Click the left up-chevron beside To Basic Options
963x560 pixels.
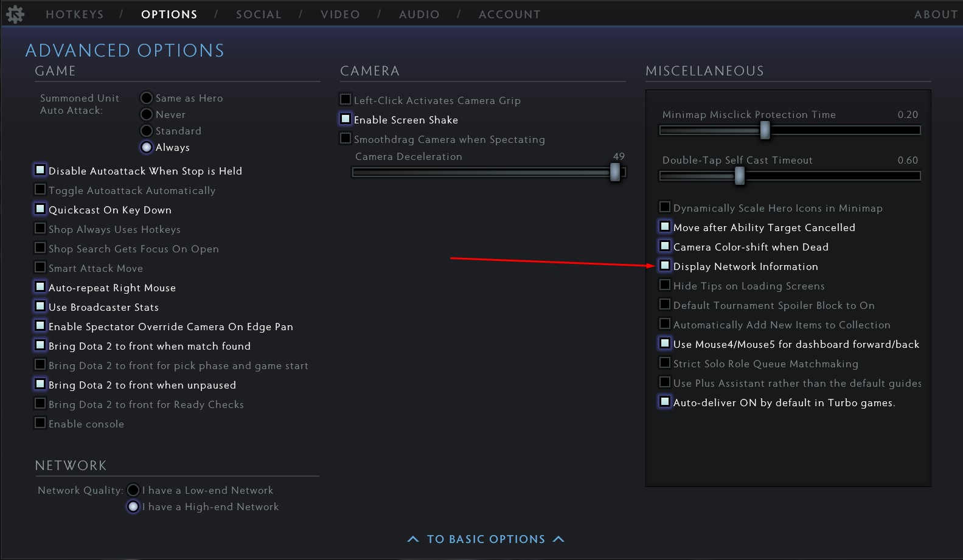tap(413, 539)
